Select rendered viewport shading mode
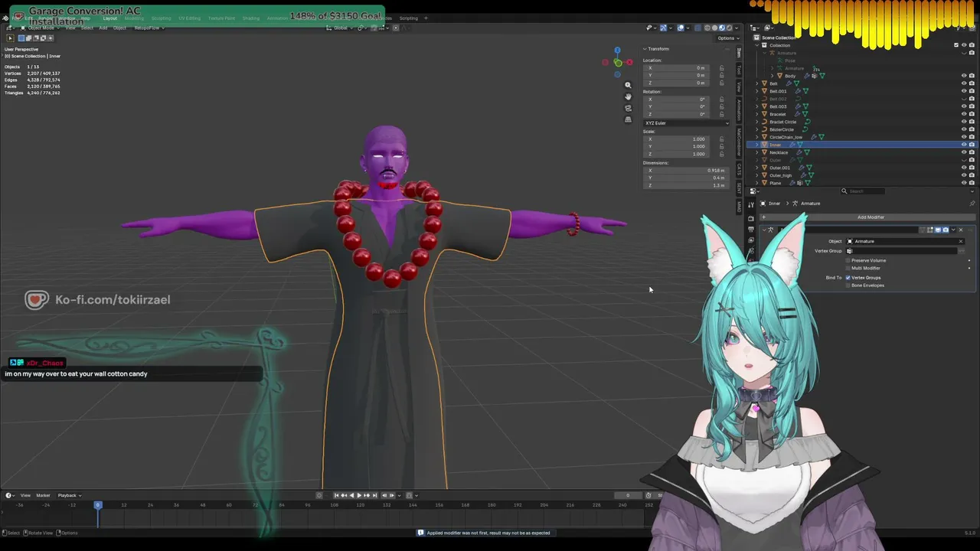The image size is (980, 551). 730,28
